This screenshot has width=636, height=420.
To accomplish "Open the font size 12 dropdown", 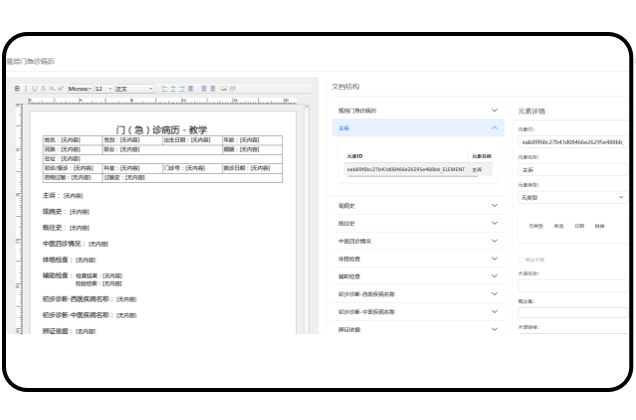I will 104,88.
